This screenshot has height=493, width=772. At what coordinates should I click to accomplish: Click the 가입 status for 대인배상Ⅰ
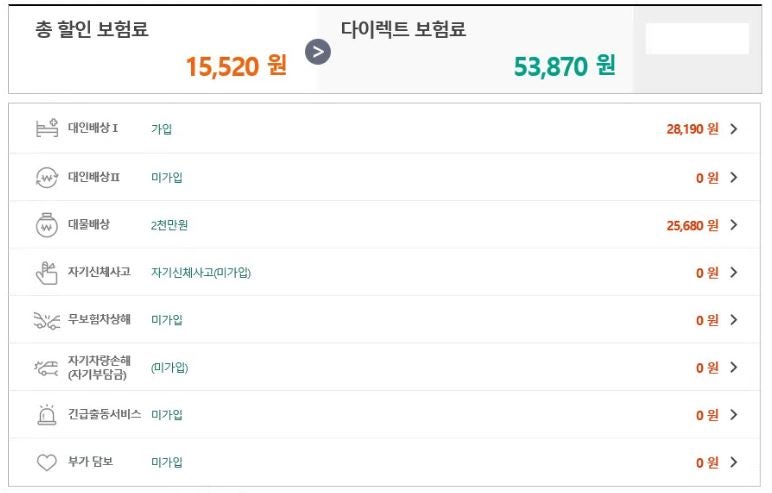[161, 129]
